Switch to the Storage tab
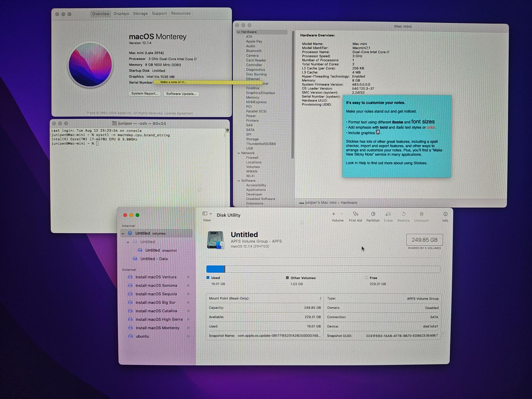This screenshot has width=532, height=399. 140,14
